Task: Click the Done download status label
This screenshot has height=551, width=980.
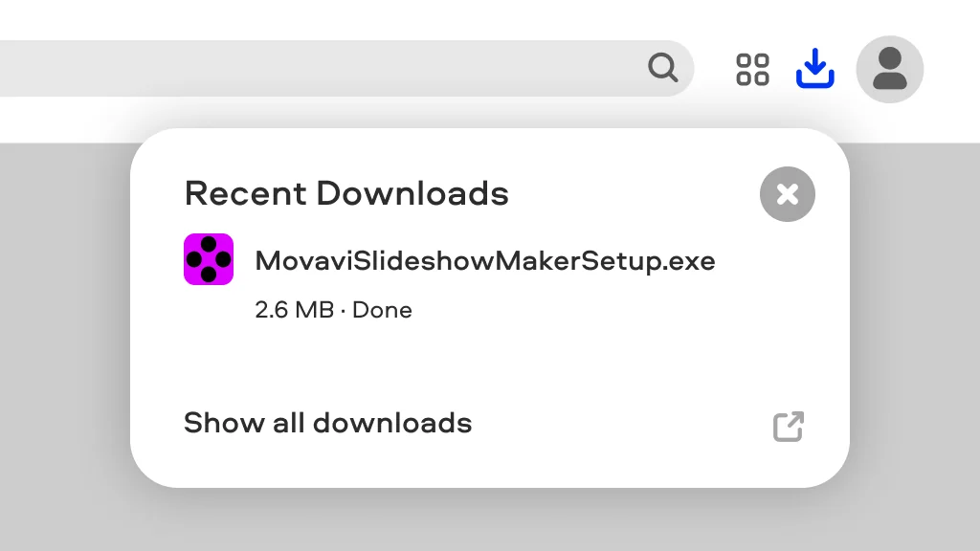Action: point(382,310)
